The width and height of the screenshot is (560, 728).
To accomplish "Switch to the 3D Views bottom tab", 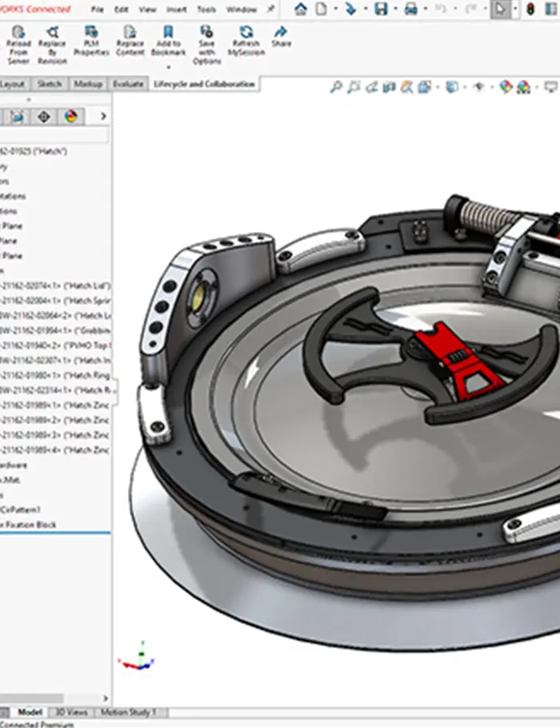I will pyautogui.click(x=71, y=712).
